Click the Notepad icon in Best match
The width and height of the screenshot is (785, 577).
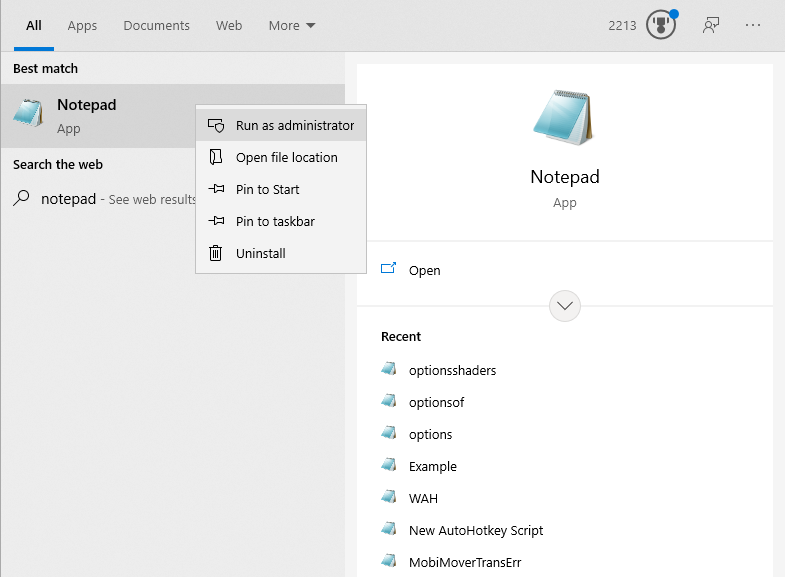pos(28,113)
